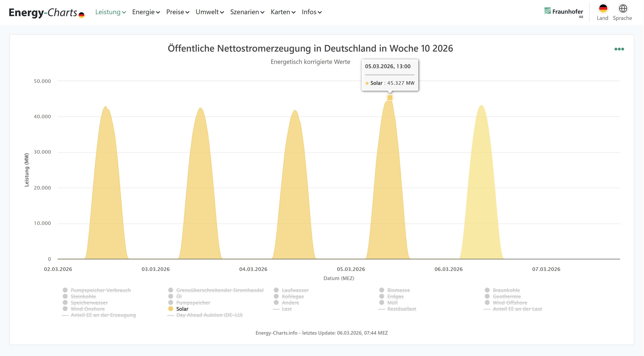Viewport: 644px width, 356px height.
Task: Click the highlighted solar peak data marker
Action: coord(390,98)
